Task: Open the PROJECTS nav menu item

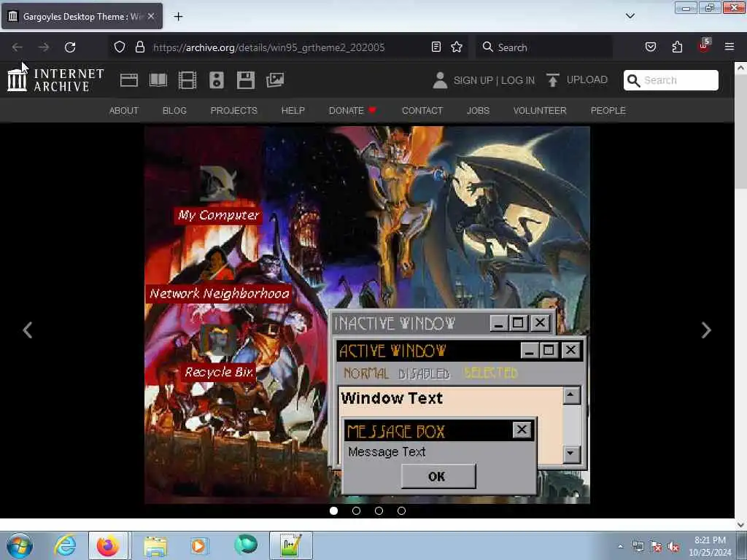Action: pyautogui.click(x=234, y=111)
